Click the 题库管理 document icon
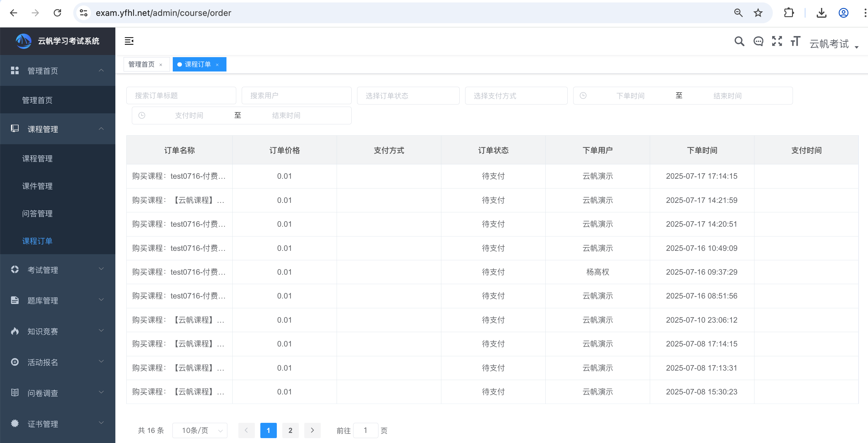 (x=15, y=300)
